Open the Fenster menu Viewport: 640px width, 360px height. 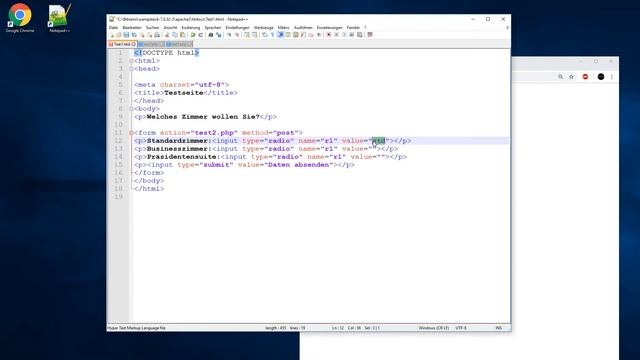click(353, 28)
